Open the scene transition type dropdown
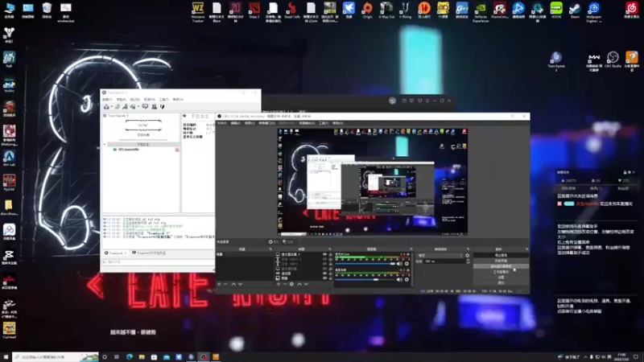 click(440, 255)
